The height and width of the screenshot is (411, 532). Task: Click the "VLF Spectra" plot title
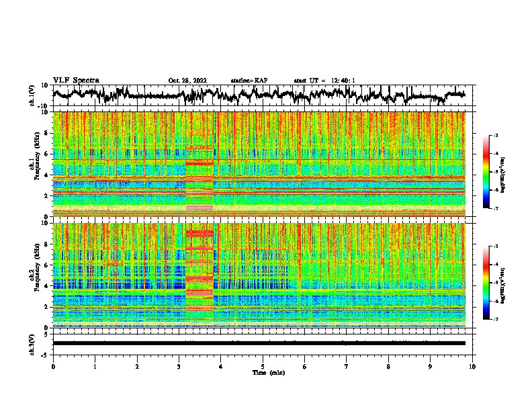click(76, 81)
